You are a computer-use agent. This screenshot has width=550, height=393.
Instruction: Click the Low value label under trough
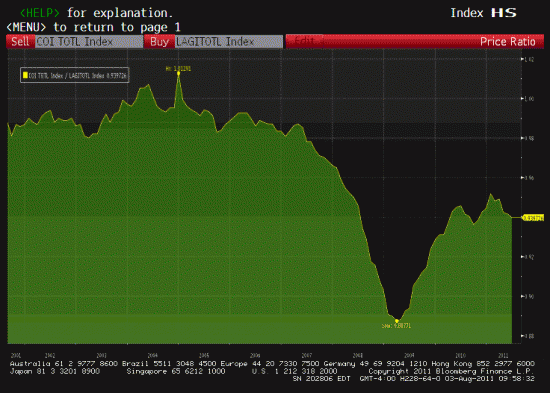pyautogui.click(x=396, y=326)
